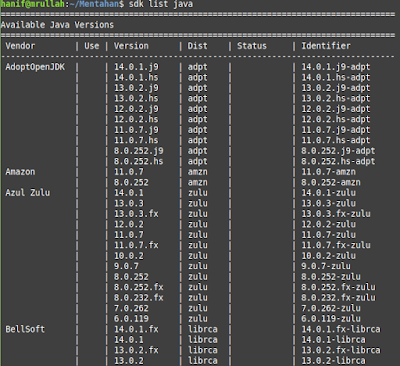Viewport: 400px width, 366px height.
Task: Click Version cell "10.0.2"
Action: pos(129,256)
